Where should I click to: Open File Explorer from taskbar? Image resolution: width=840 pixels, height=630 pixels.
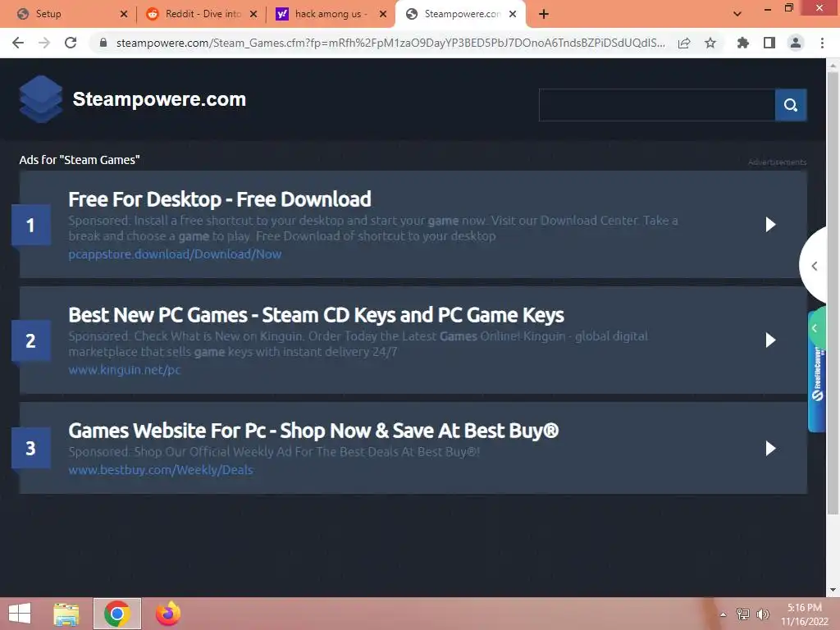[66, 614]
